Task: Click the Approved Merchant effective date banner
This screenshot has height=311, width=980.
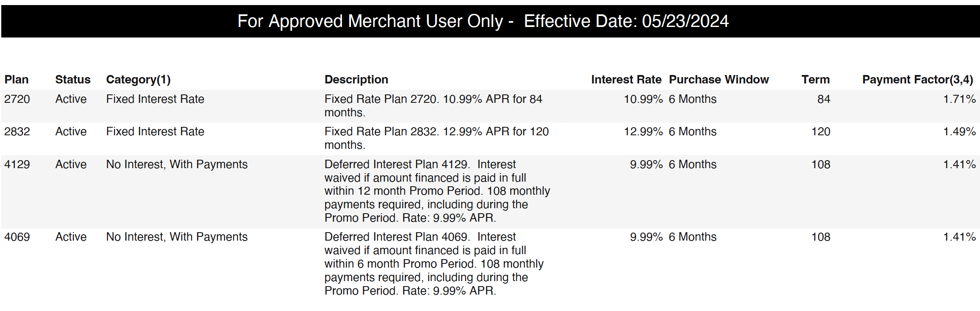Action: click(483, 21)
